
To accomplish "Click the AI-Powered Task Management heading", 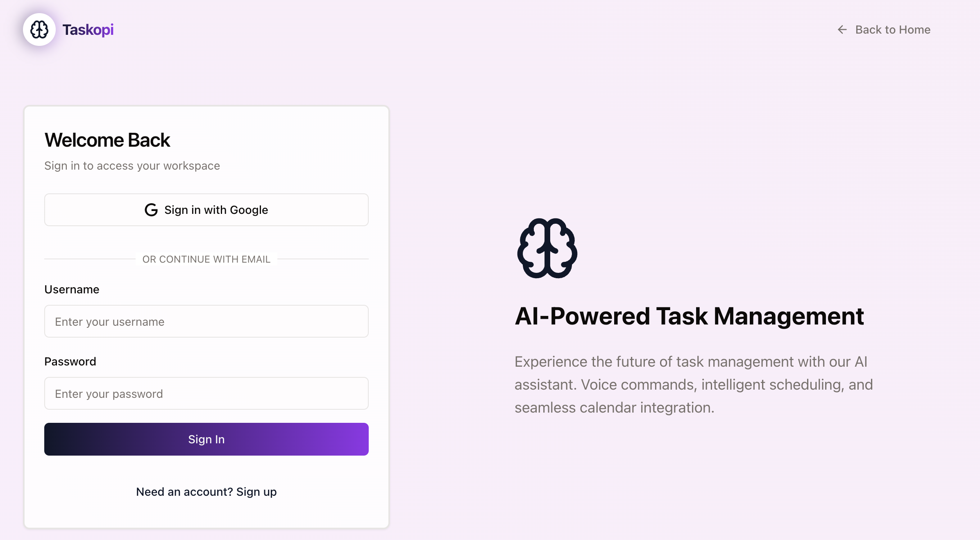I will click(689, 316).
